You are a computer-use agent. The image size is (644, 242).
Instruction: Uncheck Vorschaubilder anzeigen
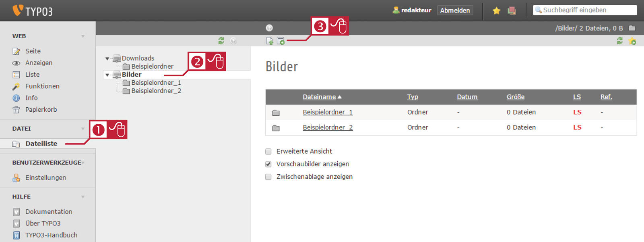(268, 164)
